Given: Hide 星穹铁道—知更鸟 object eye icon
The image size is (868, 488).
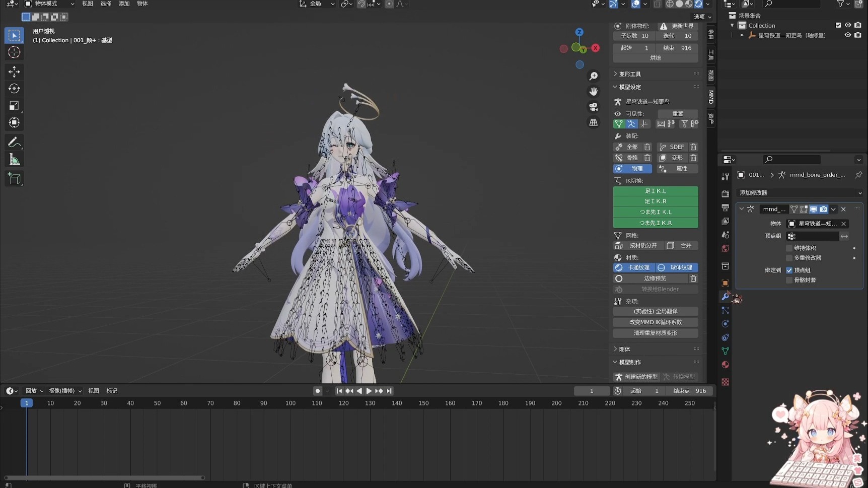Looking at the screenshot, I should [x=848, y=35].
